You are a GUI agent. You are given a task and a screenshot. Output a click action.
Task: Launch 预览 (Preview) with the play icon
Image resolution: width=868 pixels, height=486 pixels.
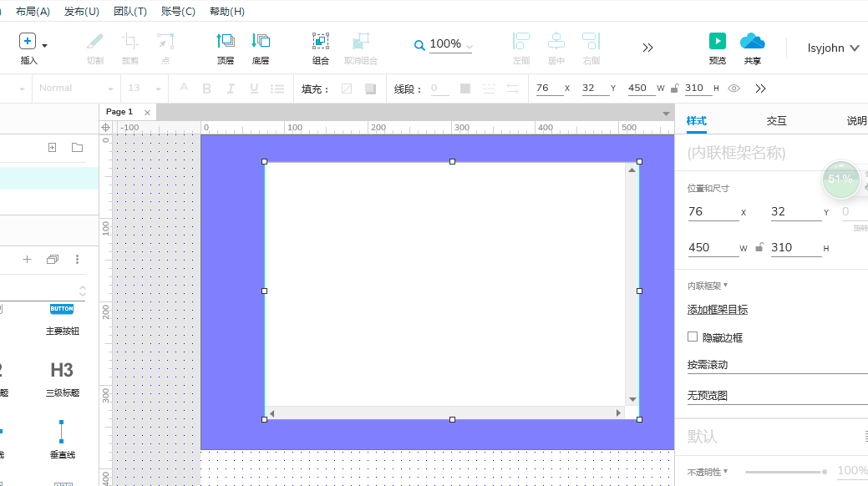(718, 41)
